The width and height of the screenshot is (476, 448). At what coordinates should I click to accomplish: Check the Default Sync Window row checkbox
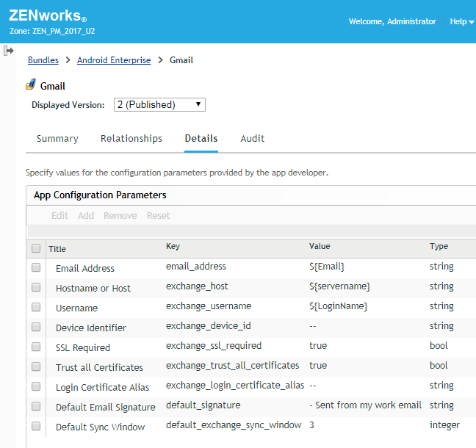click(x=36, y=426)
